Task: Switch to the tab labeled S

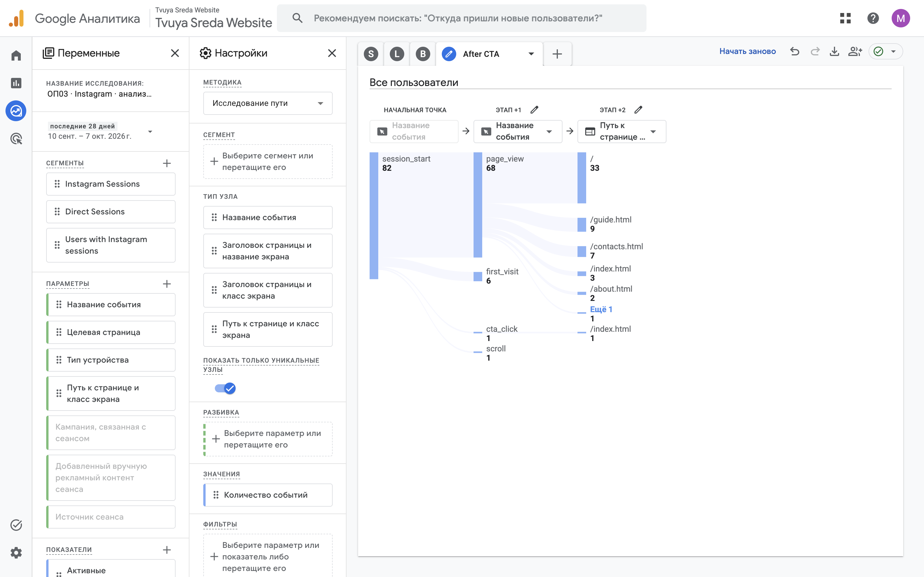Action: tap(371, 54)
